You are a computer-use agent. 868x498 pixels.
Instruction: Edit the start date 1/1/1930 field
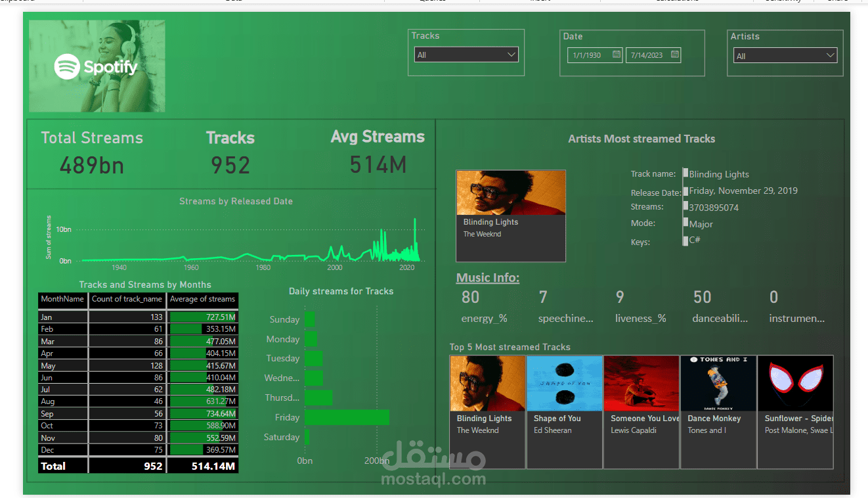click(595, 55)
